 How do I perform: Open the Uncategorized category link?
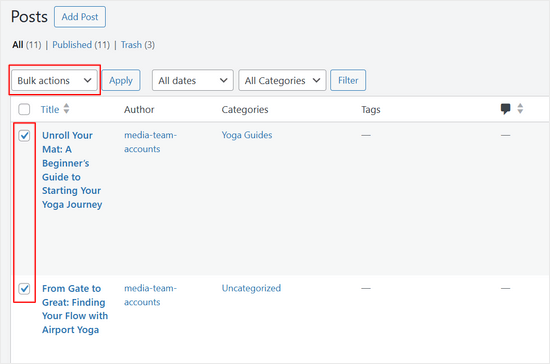251,288
